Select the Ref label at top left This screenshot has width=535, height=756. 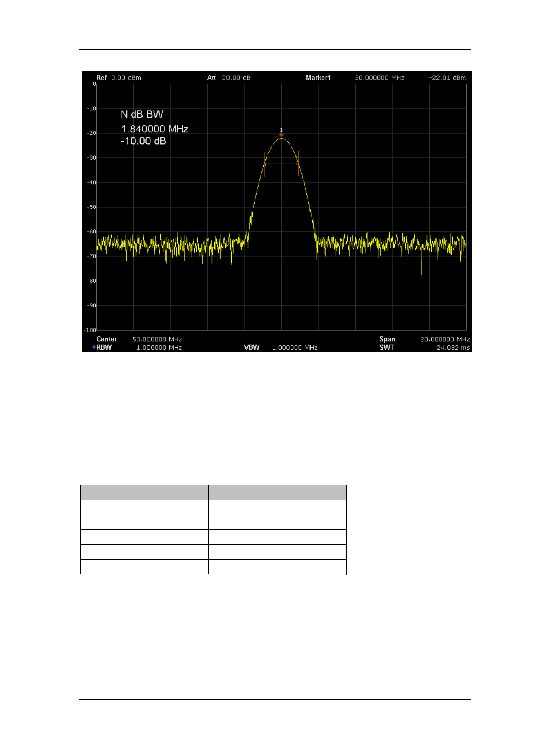point(101,78)
